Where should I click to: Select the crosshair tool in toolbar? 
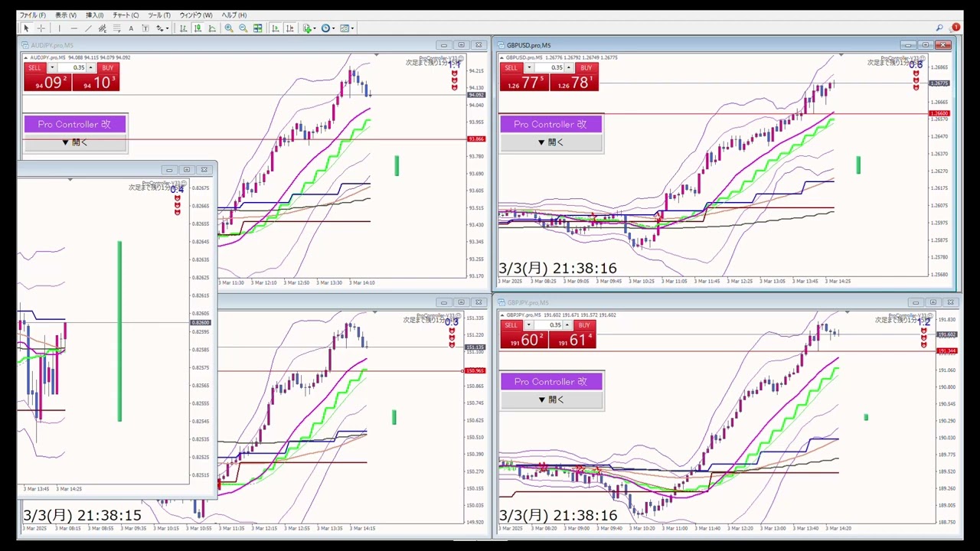pos(41,28)
